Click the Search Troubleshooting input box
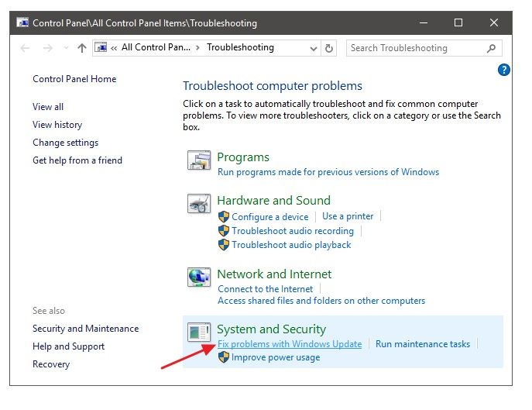Screen dimensions: 532x410 [414, 48]
